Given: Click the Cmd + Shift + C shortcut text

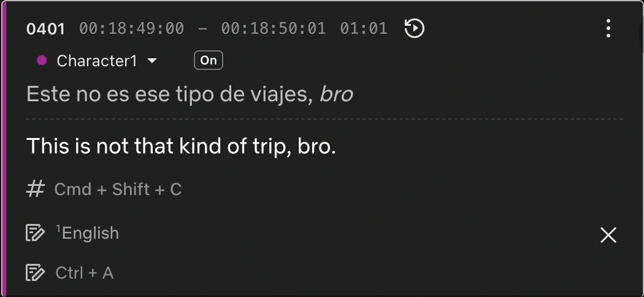Looking at the screenshot, I should 118,190.
